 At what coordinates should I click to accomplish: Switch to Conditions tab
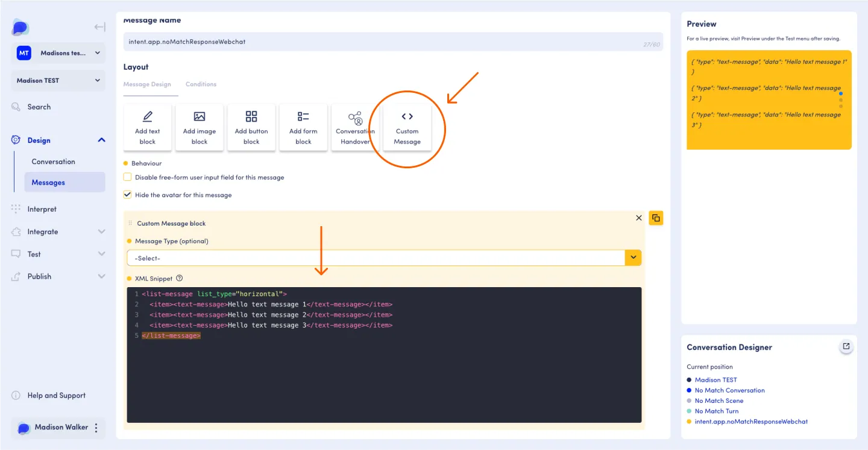point(201,84)
